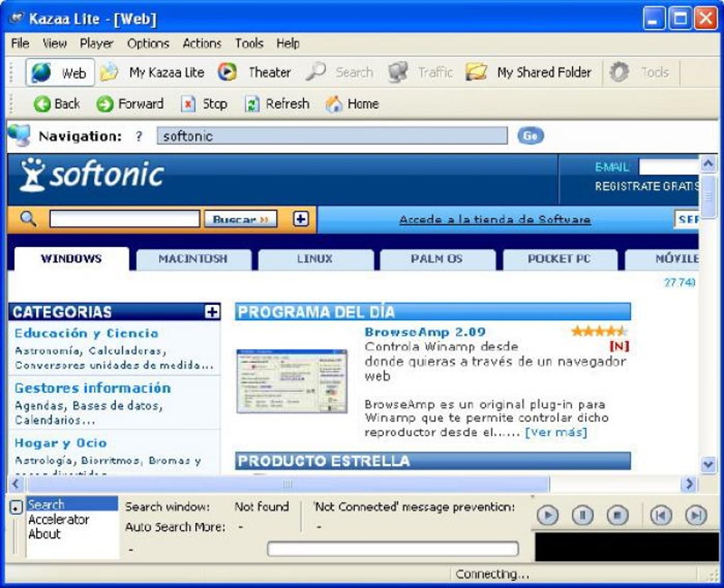This screenshot has height=588, width=724.
Task: Switch to the Macintosh tab
Action: (x=193, y=258)
